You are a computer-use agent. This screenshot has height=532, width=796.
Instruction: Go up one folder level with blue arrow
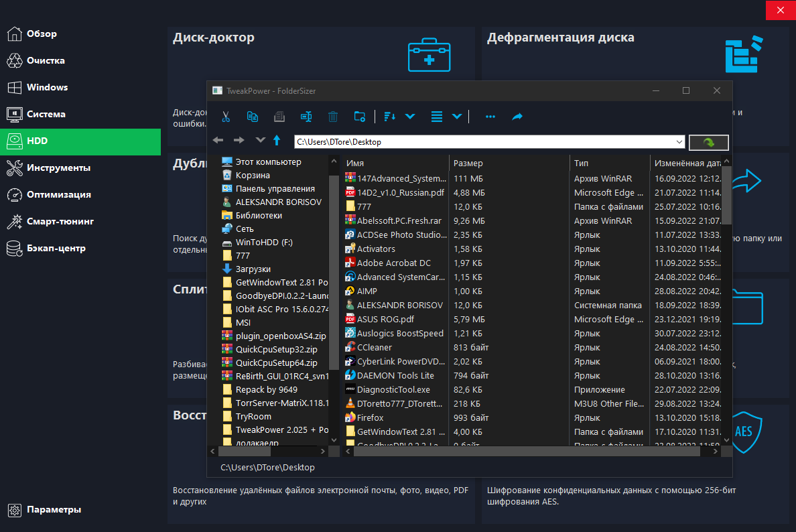tap(277, 140)
